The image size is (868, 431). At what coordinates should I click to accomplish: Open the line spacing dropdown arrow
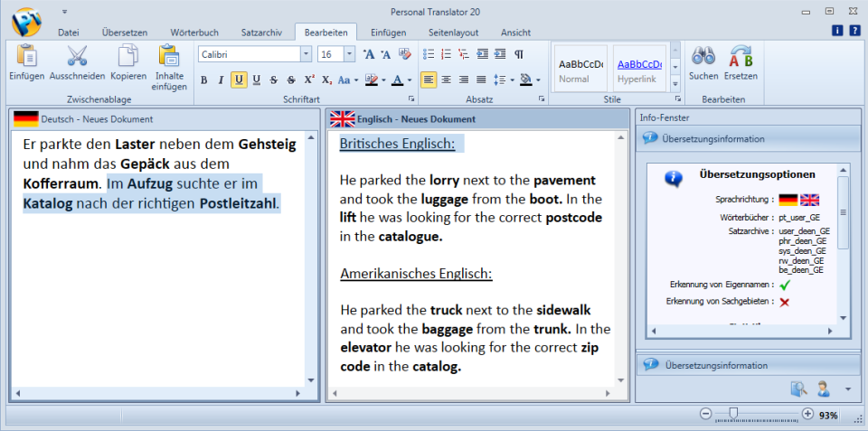(512, 80)
